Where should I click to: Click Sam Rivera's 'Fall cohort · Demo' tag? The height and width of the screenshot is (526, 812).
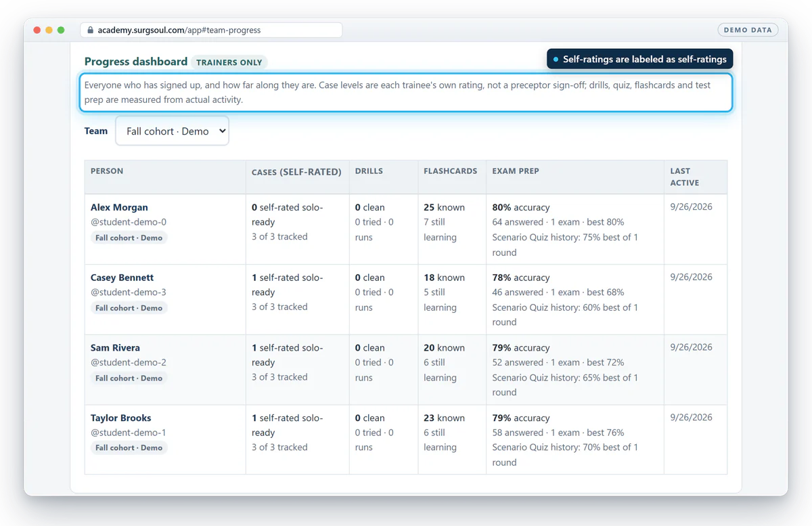[x=129, y=378]
